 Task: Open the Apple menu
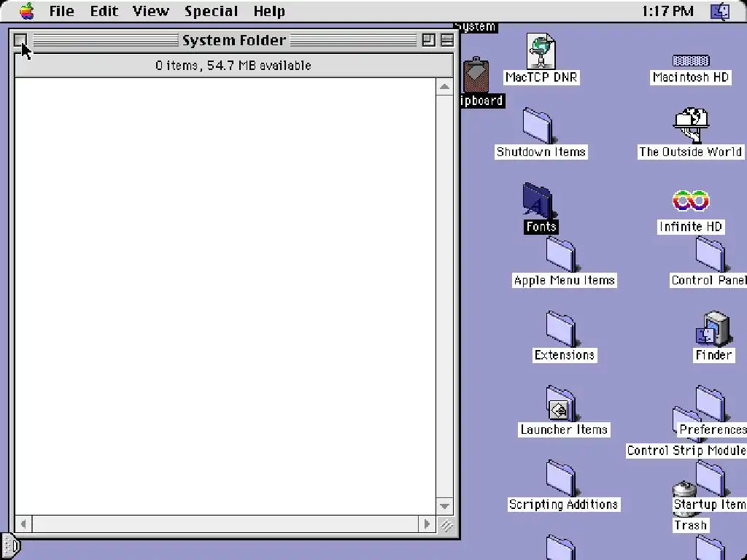click(x=27, y=11)
